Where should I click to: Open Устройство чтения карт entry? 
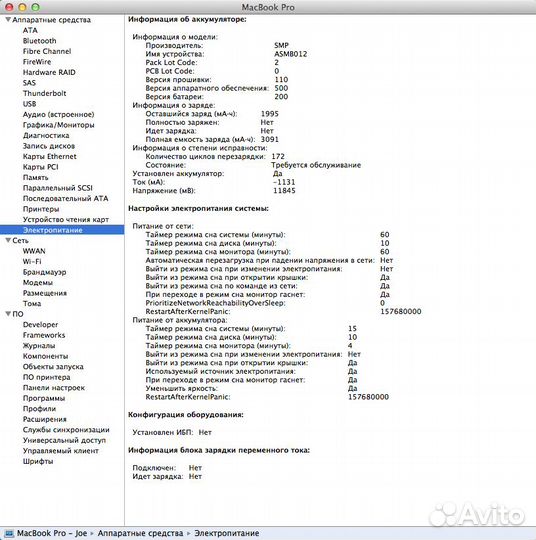66,219
